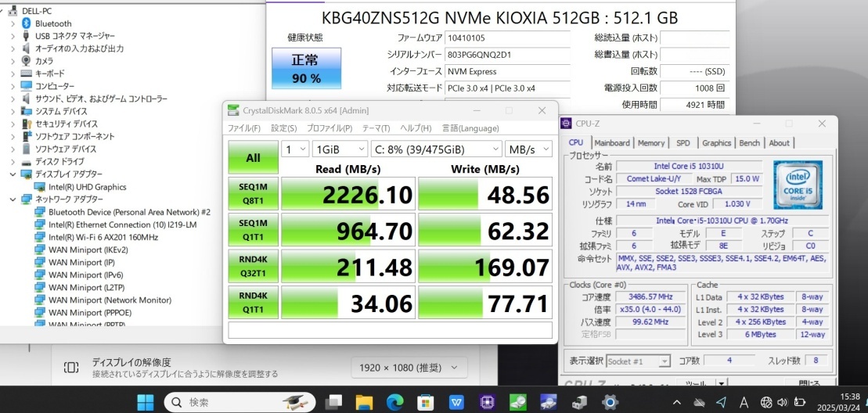Run the SEQ1M Q8T1 test button
868x413 pixels.
pos(253,194)
